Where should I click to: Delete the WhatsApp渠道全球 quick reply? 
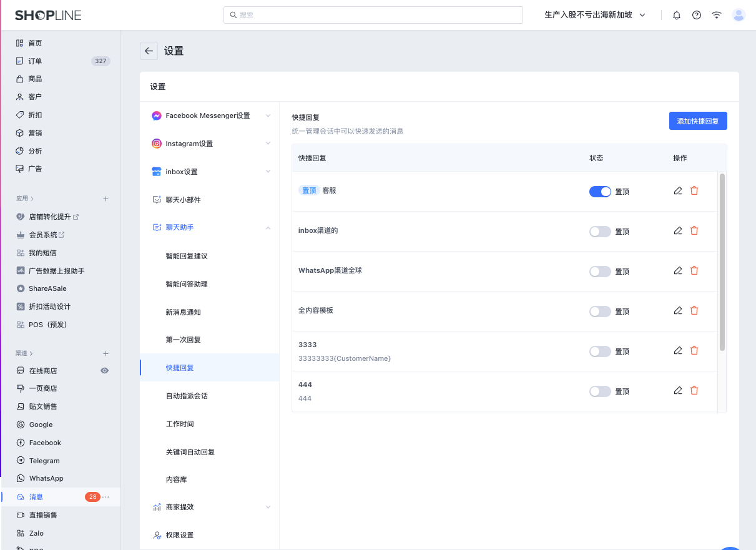[694, 270]
